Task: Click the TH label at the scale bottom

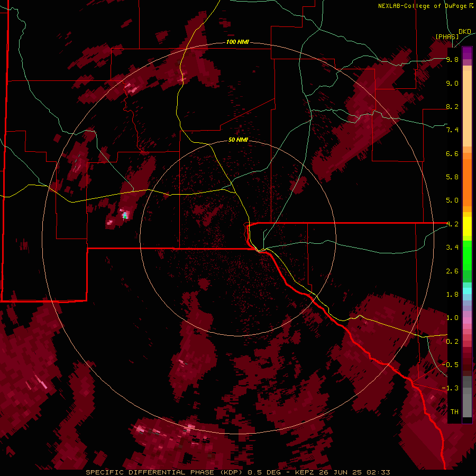Action: (454, 412)
